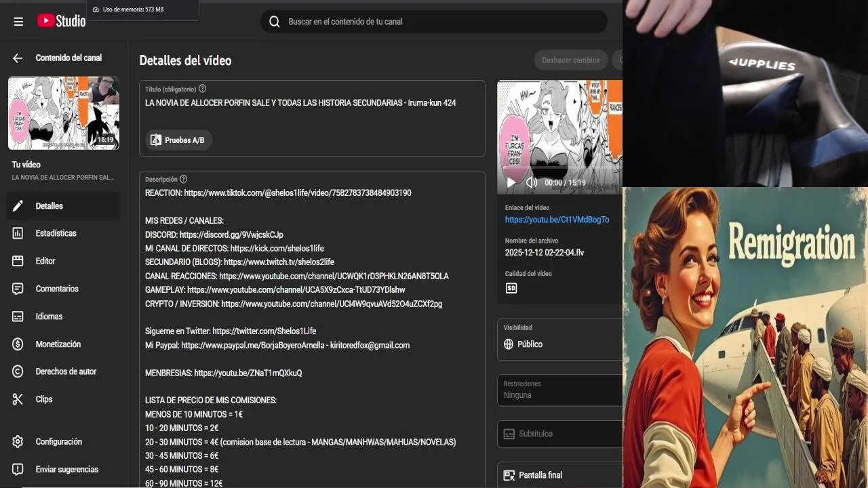Click the sidebar video thumbnail
The height and width of the screenshot is (488, 868).
click(64, 113)
